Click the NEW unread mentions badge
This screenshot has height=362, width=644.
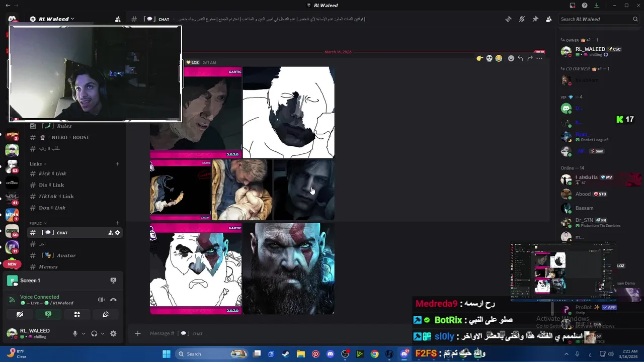12,264
